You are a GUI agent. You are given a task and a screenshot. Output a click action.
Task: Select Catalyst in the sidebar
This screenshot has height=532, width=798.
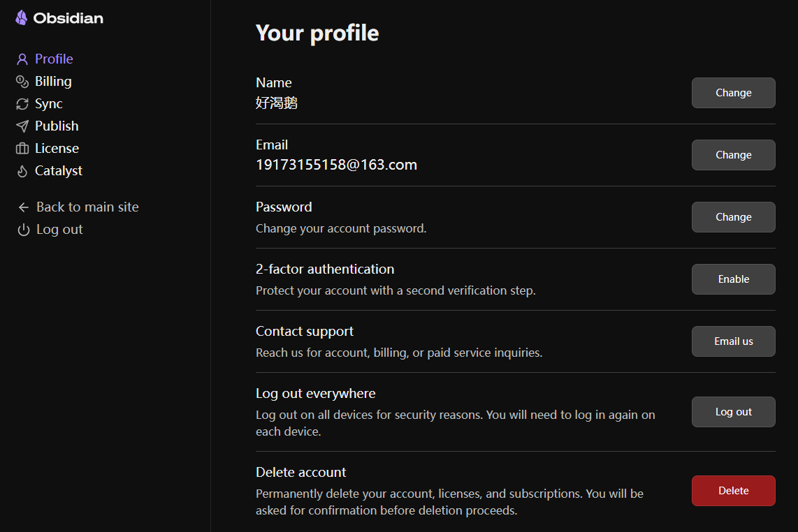(59, 171)
